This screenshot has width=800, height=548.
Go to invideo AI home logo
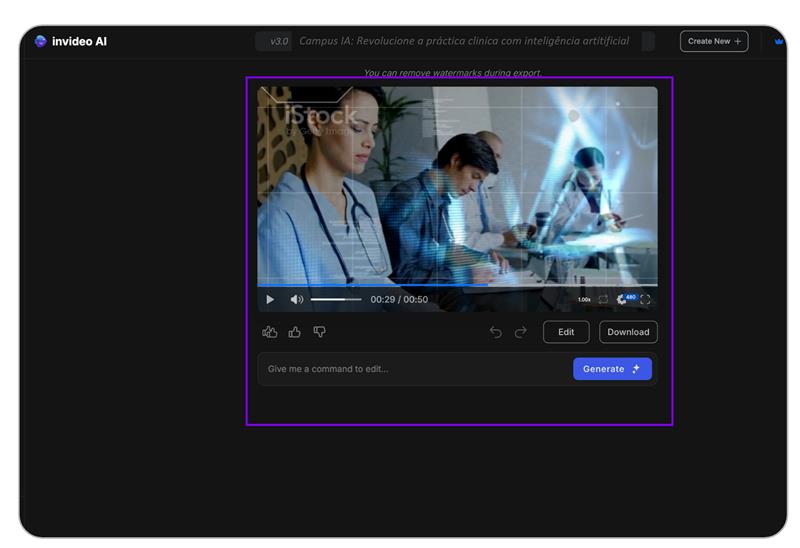70,41
